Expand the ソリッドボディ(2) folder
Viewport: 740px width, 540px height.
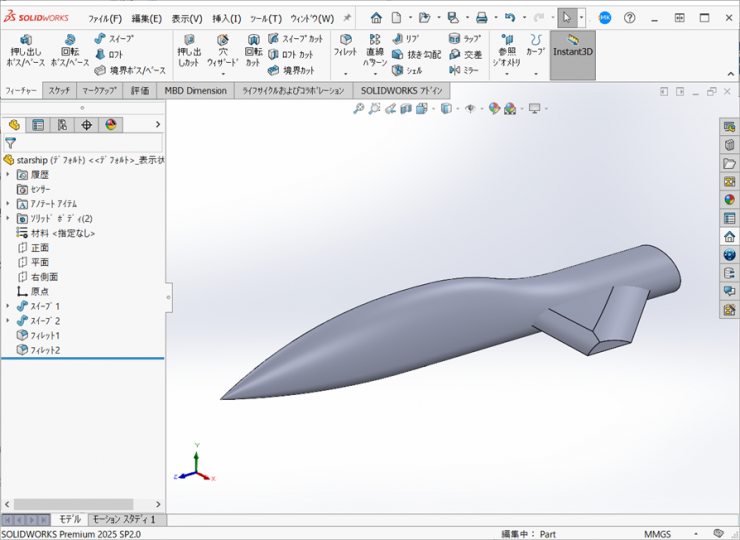coord(8,218)
